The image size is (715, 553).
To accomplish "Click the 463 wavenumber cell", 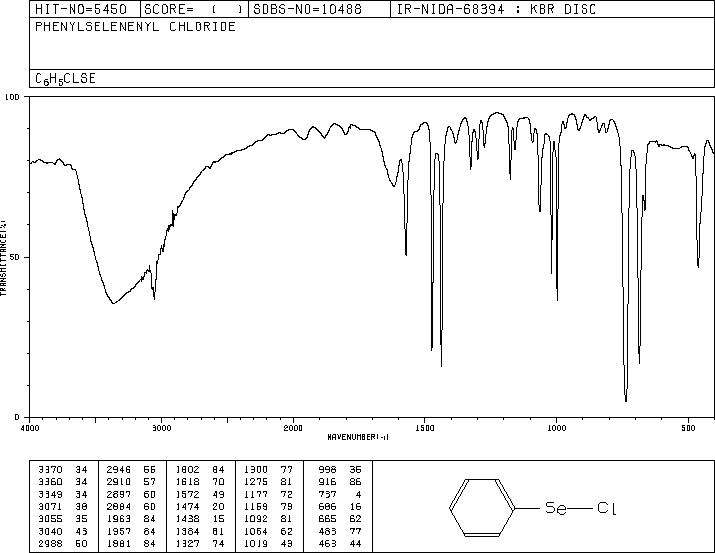I will click(327, 544).
